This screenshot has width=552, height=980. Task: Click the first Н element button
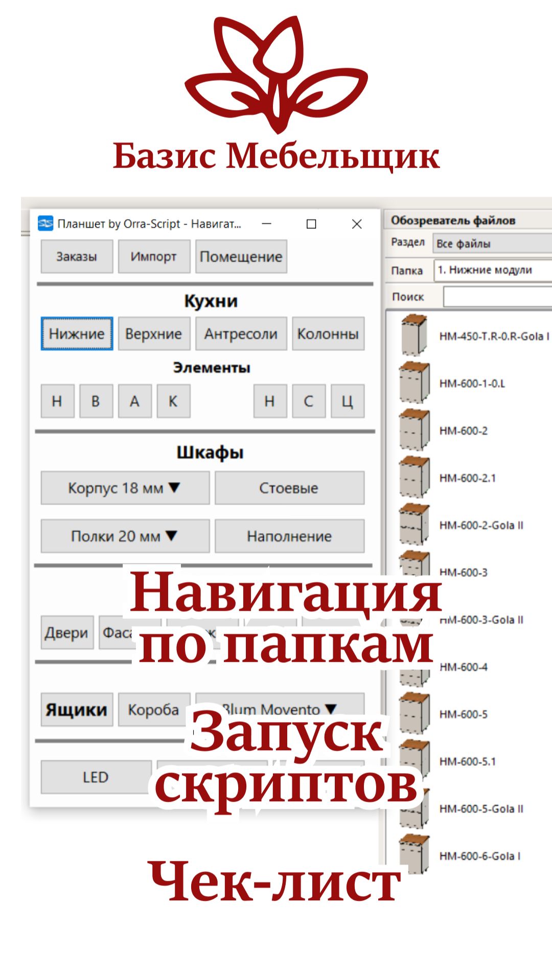pyautogui.click(x=57, y=401)
